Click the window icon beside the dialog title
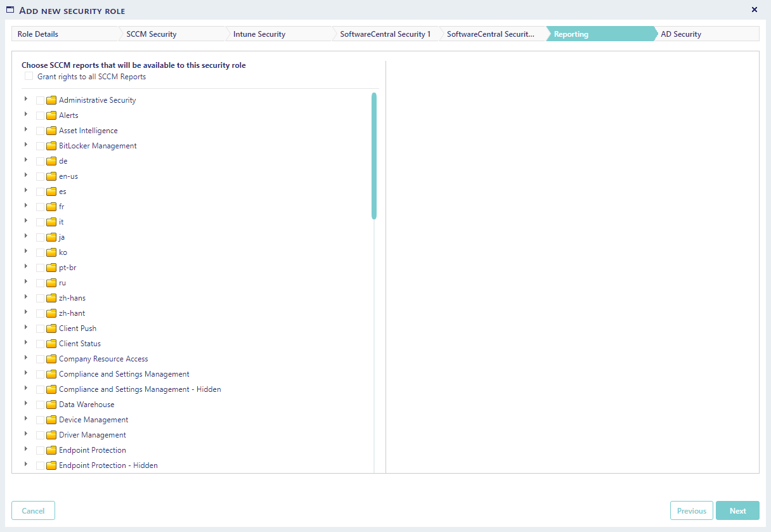The width and height of the screenshot is (771, 532). [x=10, y=10]
